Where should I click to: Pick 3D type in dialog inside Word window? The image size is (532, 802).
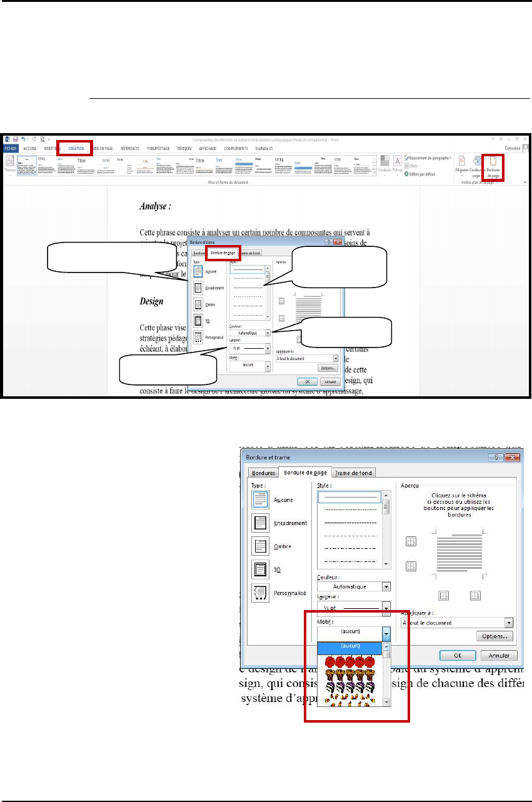click(198, 321)
